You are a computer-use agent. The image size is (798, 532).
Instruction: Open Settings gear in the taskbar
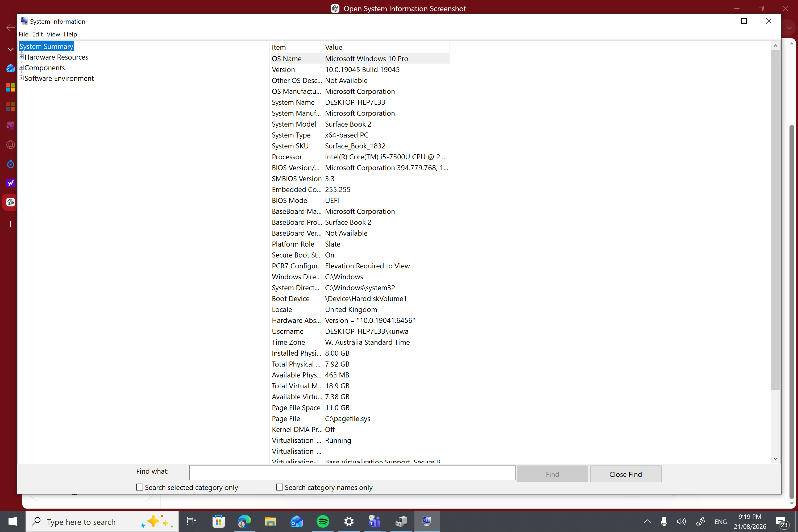(349, 521)
